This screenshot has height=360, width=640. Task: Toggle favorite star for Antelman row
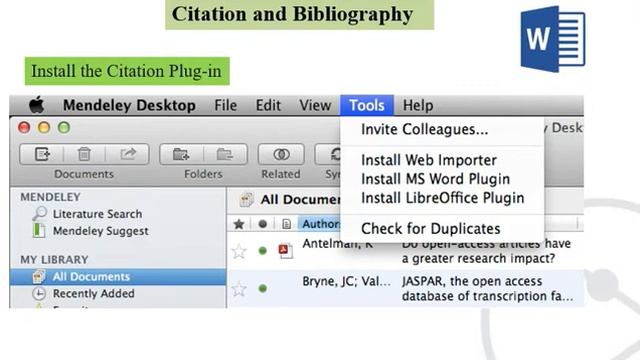click(239, 251)
